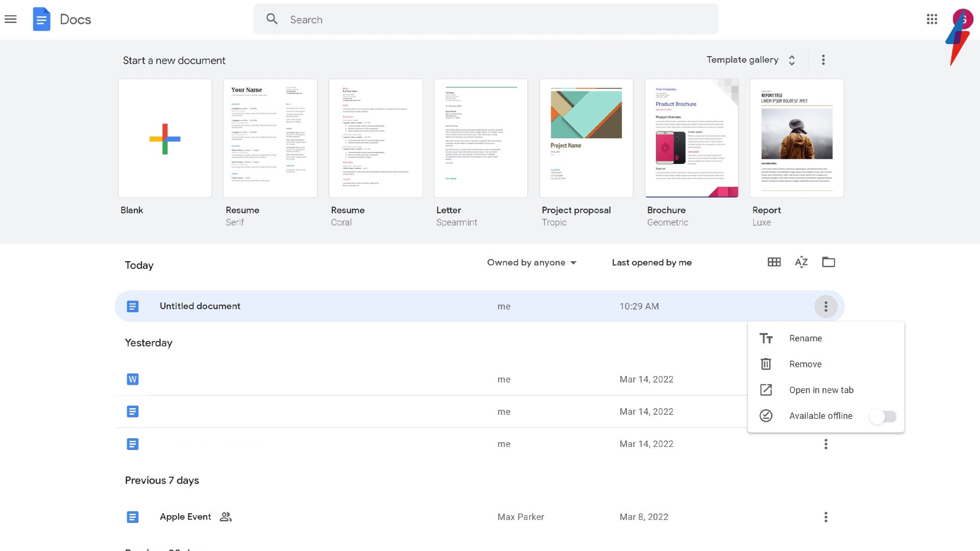Click the Previous 7 days heading
The width and height of the screenshot is (980, 551).
click(162, 481)
